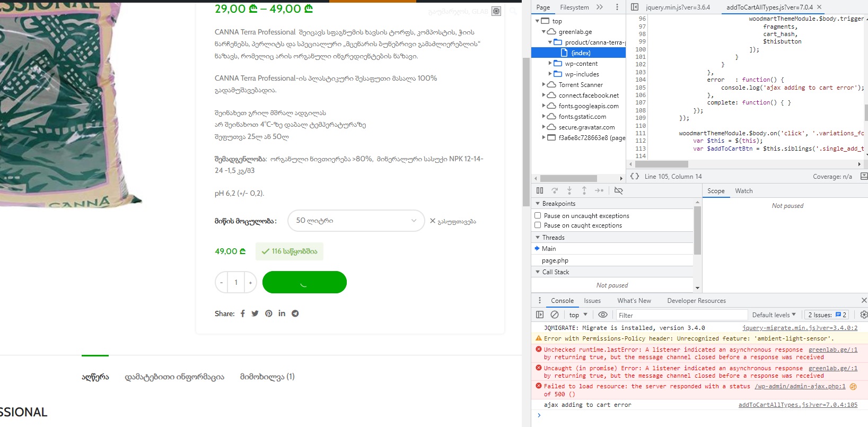Share the product on Facebook
This screenshot has width=868, height=427.
243,313
